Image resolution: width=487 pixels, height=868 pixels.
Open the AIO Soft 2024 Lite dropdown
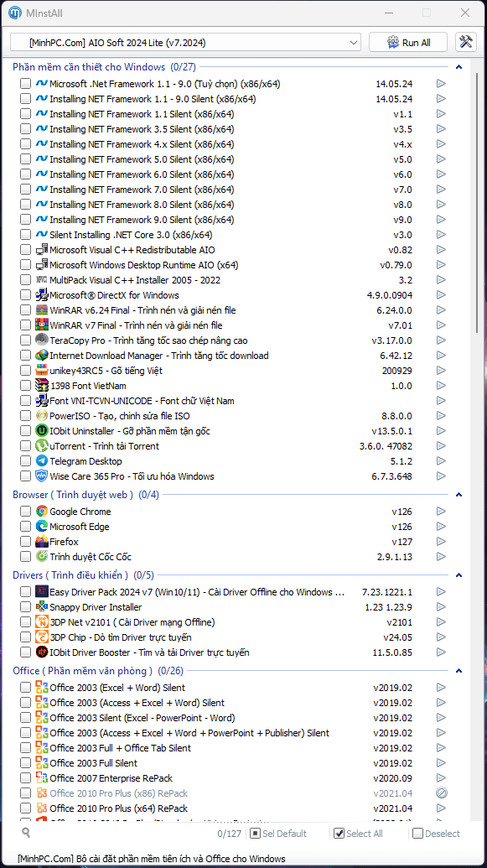click(x=185, y=42)
